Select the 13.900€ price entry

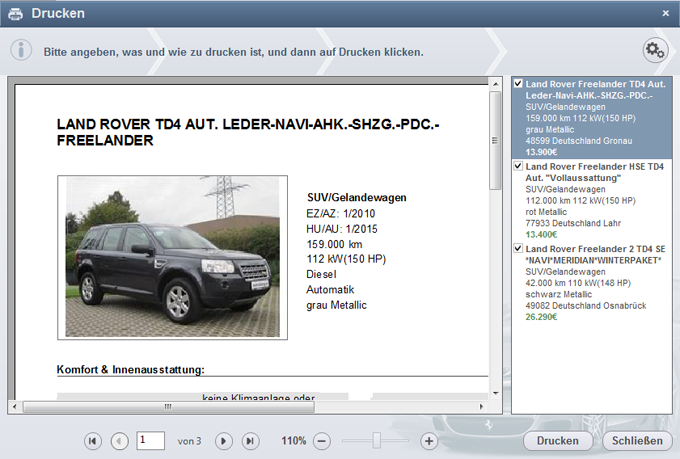pyautogui.click(x=541, y=152)
